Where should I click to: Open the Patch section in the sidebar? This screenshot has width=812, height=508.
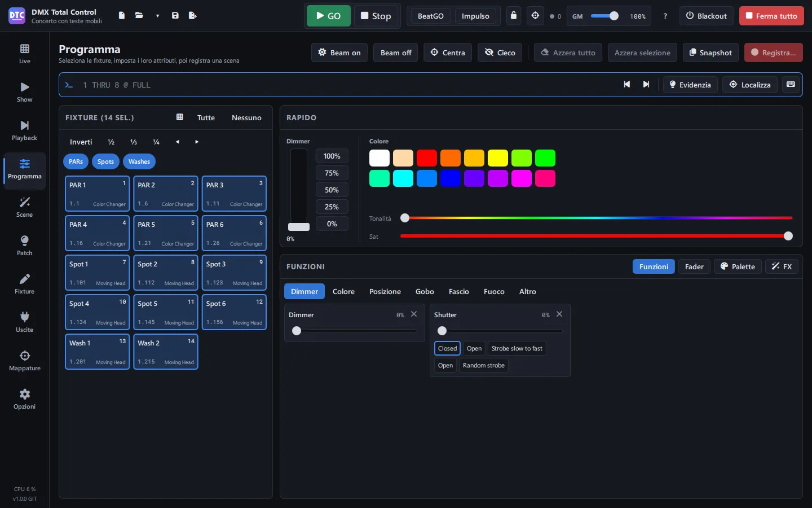[x=24, y=246]
